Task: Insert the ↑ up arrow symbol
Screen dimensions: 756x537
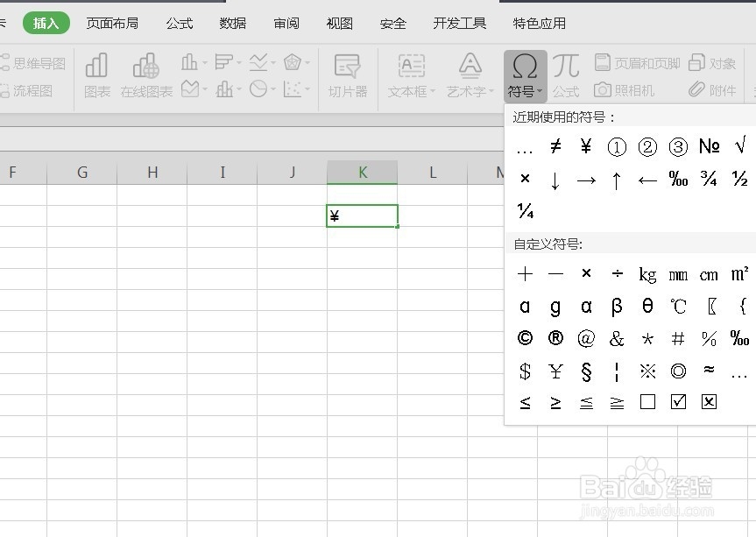Action: click(x=617, y=180)
